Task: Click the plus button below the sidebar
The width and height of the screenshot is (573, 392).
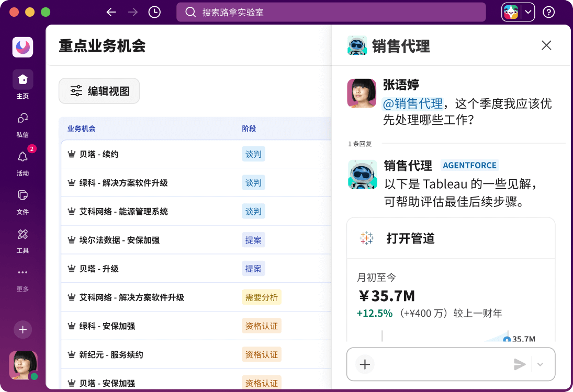Action: point(23,330)
